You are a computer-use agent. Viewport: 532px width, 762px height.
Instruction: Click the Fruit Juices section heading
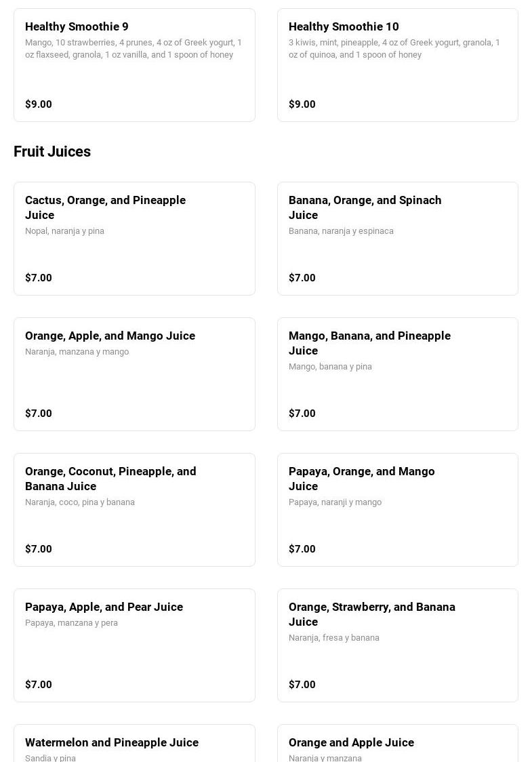(52, 152)
